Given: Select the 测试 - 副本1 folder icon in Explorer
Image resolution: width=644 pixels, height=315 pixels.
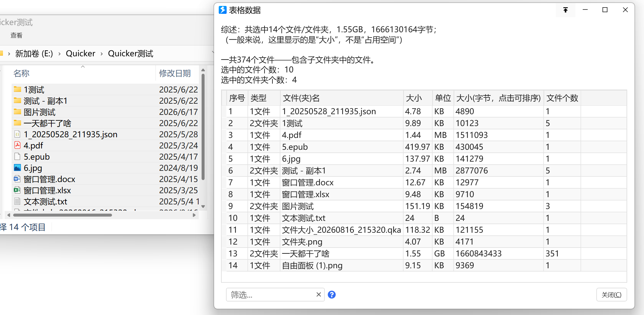Looking at the screenshot, I should 17,100.
